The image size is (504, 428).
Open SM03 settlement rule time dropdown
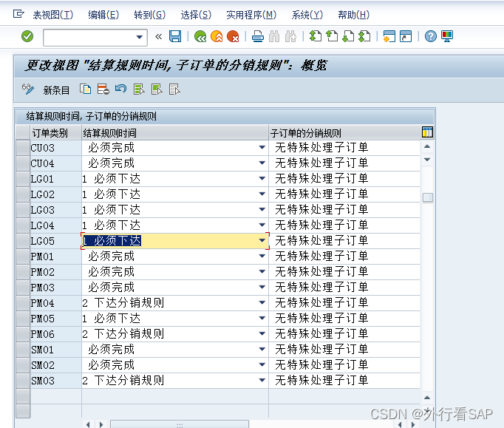pyautogui.click(x=262, y=381)
